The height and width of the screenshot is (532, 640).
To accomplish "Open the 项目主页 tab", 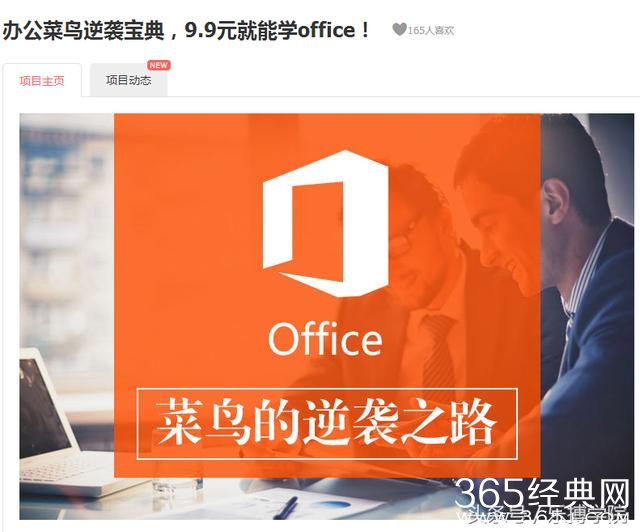I will point(42,80).
